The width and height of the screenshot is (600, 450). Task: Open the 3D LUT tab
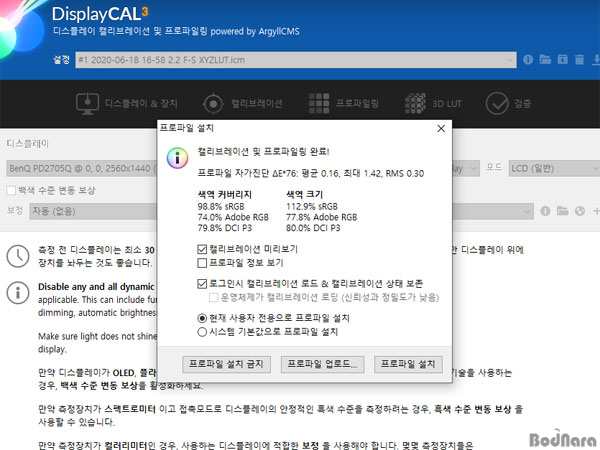click(433, 103)
